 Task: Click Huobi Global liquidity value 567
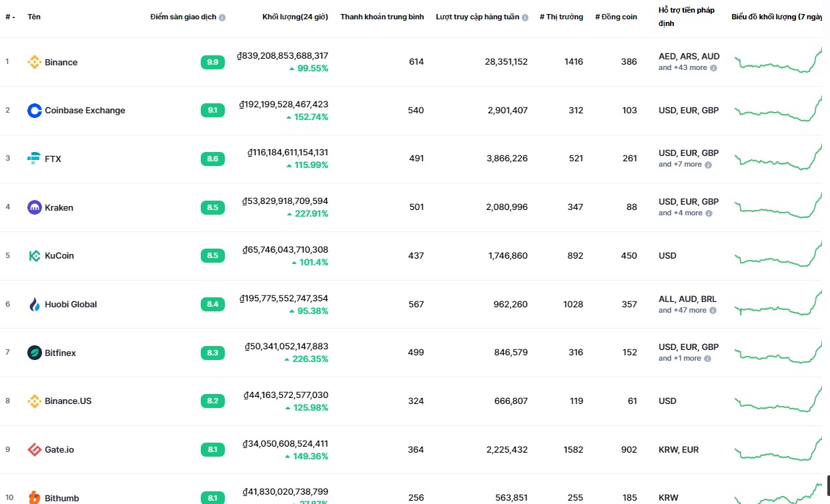(416, 304)
